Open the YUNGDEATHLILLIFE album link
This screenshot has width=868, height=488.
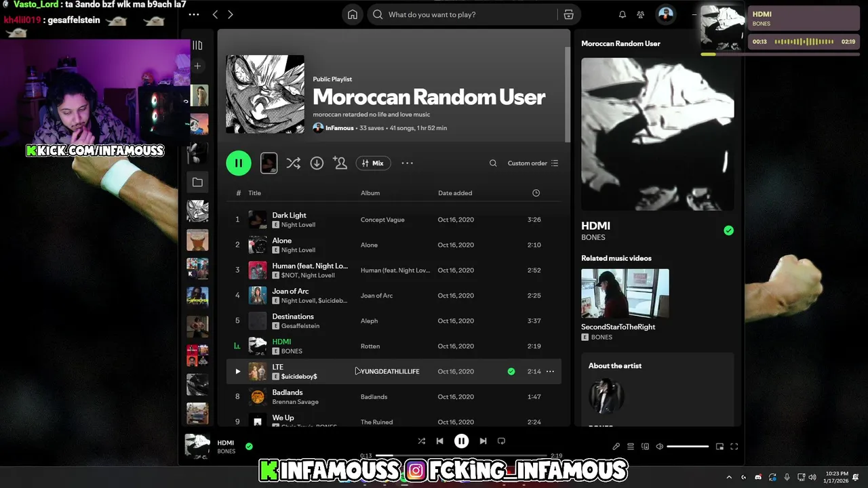point(390,371)
